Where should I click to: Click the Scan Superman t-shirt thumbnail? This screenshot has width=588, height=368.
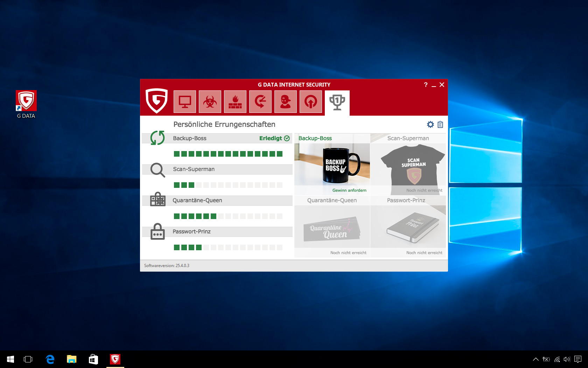(408, 164)
